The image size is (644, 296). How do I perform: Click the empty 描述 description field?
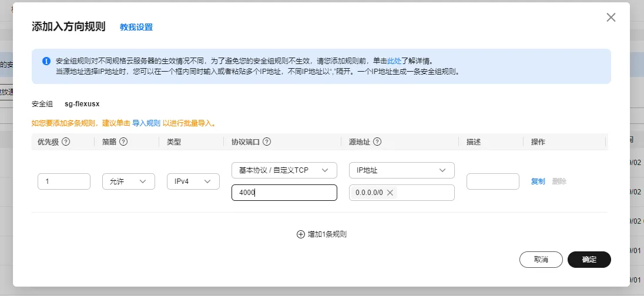tap(492, 181)
